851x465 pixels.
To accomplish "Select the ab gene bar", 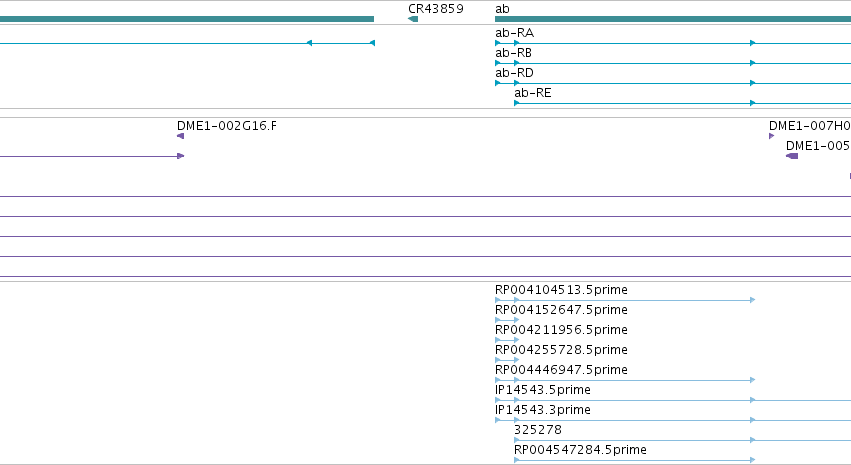I will coord(673,20).
